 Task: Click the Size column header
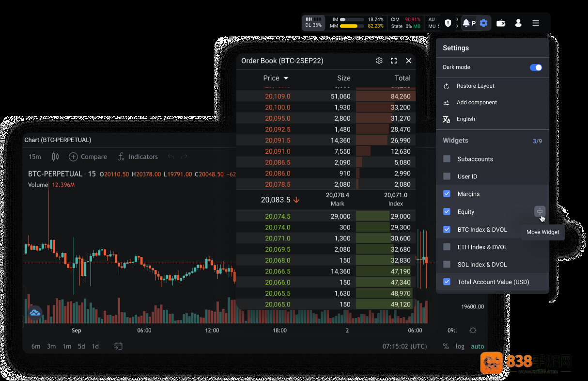pyautogui.click(x=344, y=78)
